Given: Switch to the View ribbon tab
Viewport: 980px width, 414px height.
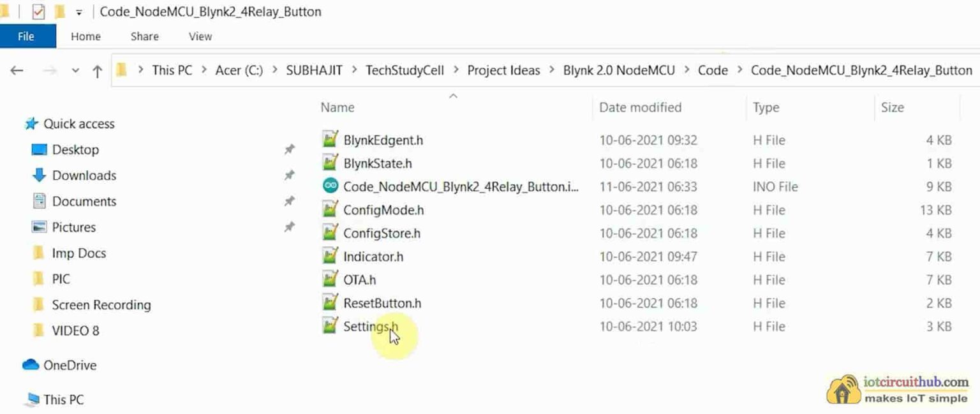Looking at the screenshot, I should click(200, 36).
